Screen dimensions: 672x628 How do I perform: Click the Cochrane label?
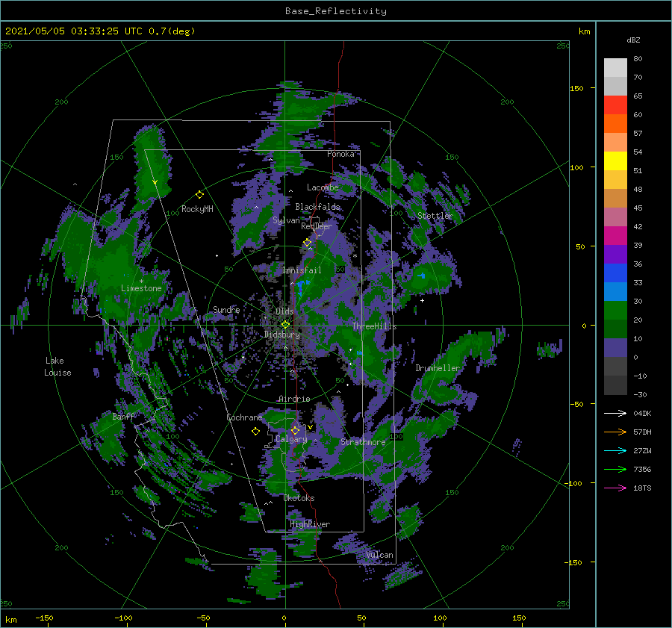tap(244, 417)
